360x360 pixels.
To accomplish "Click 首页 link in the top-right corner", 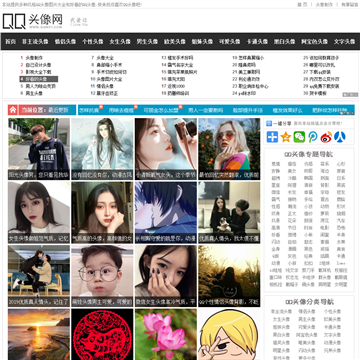I will pos(302,5).
